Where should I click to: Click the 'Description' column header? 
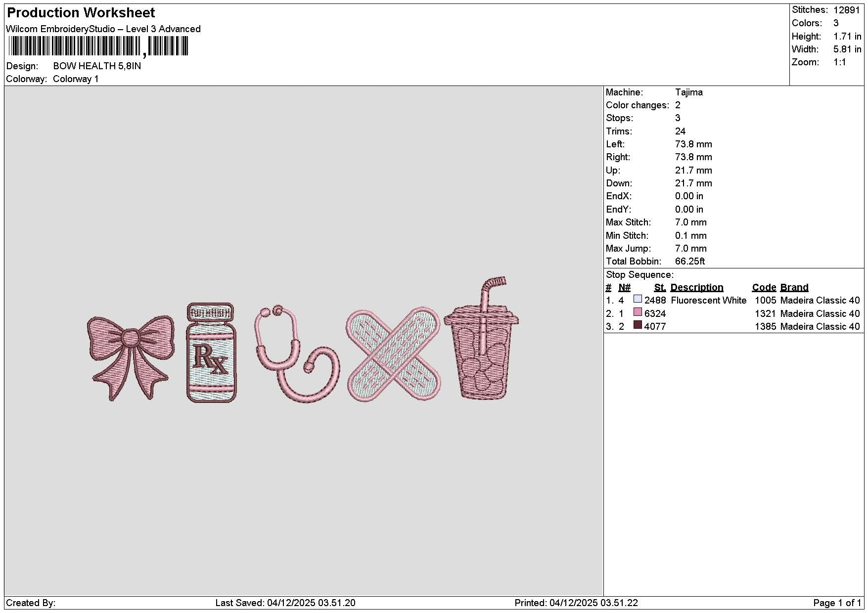click(696, 288)
